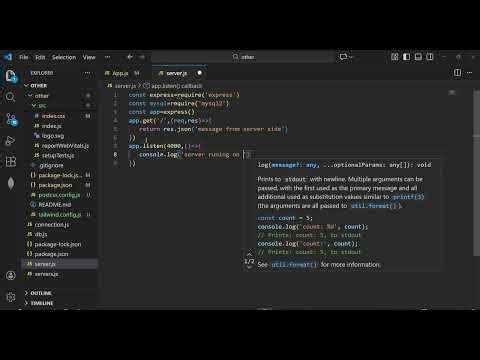Switch to the server.js tab
The height and width of the screenshot is (360, 480).
(x=177, y=73)
